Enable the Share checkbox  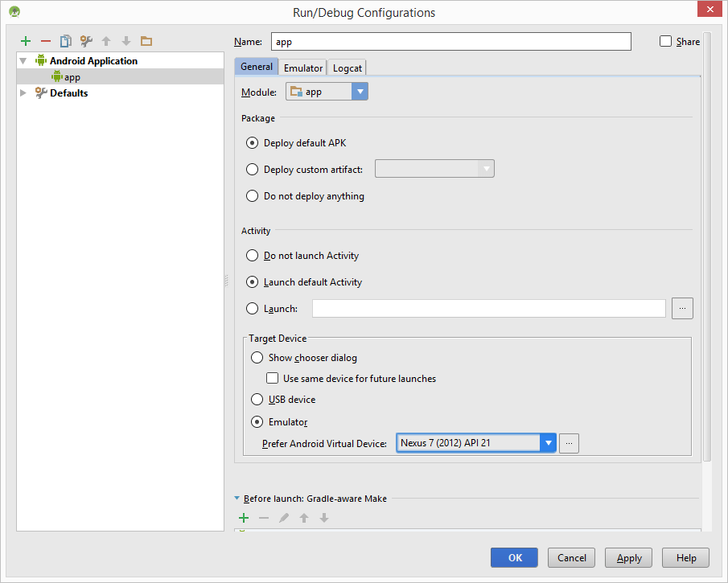[665, 41]
